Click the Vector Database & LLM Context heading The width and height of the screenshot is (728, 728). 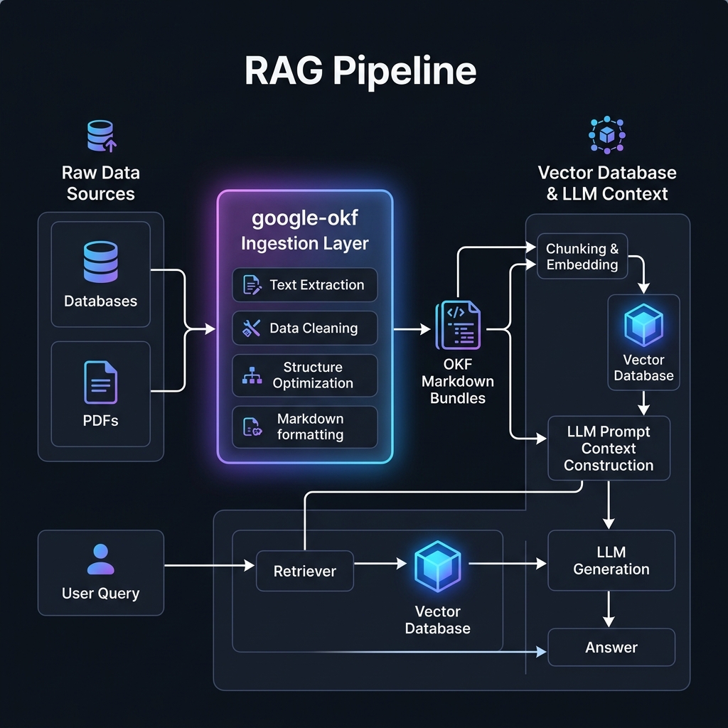607,183
